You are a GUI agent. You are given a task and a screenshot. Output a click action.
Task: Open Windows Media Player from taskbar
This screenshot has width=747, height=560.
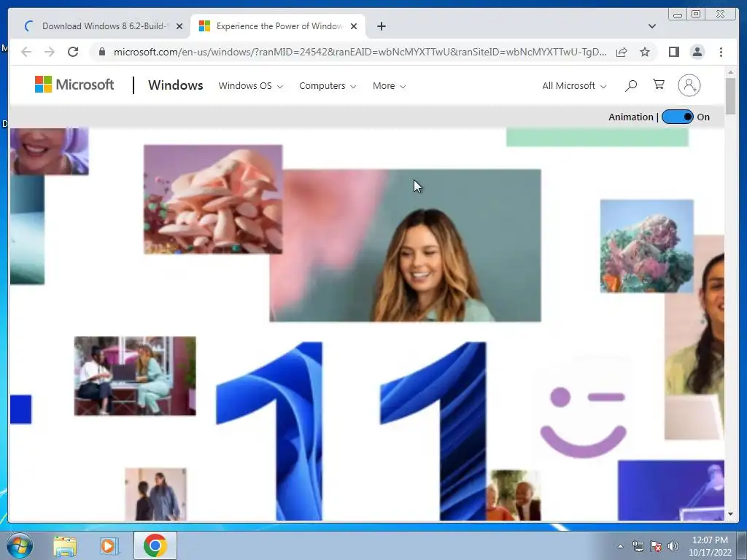[109, 546]
